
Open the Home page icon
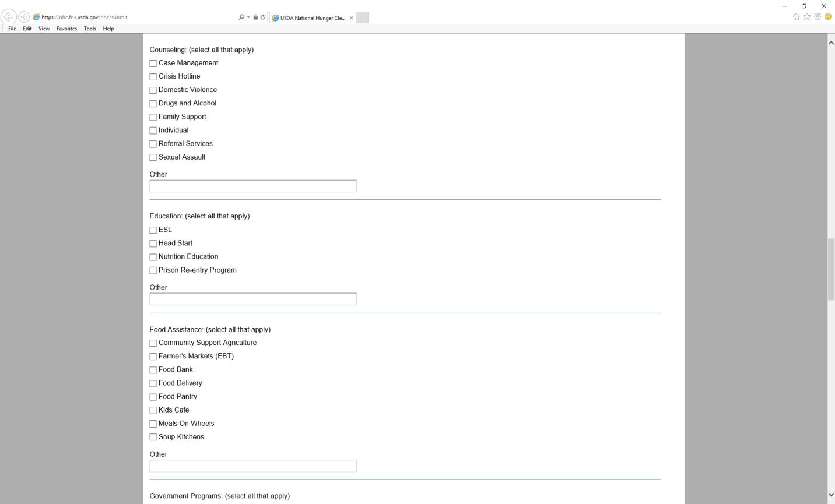coord(796,17)
